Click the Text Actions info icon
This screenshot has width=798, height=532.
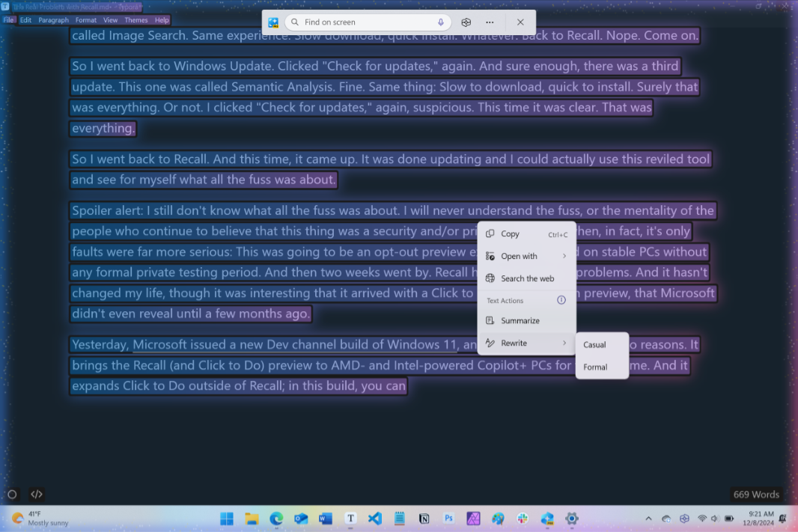point(561,300)
